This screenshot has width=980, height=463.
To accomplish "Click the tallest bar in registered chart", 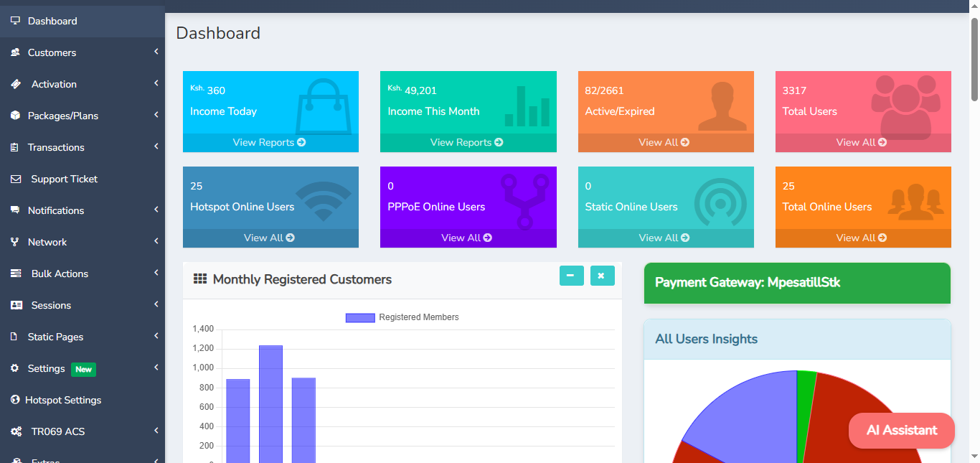I will [x=270, y=404].
